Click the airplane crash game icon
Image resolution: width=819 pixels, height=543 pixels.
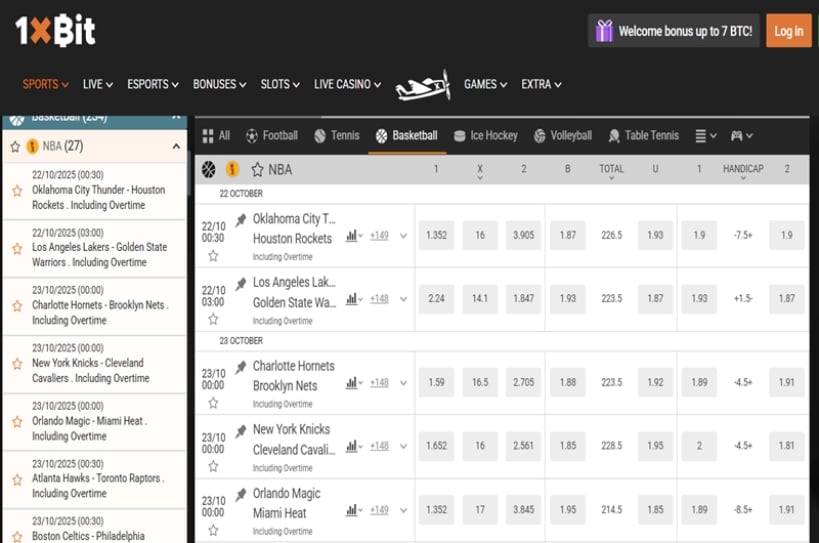click(422, 86)
